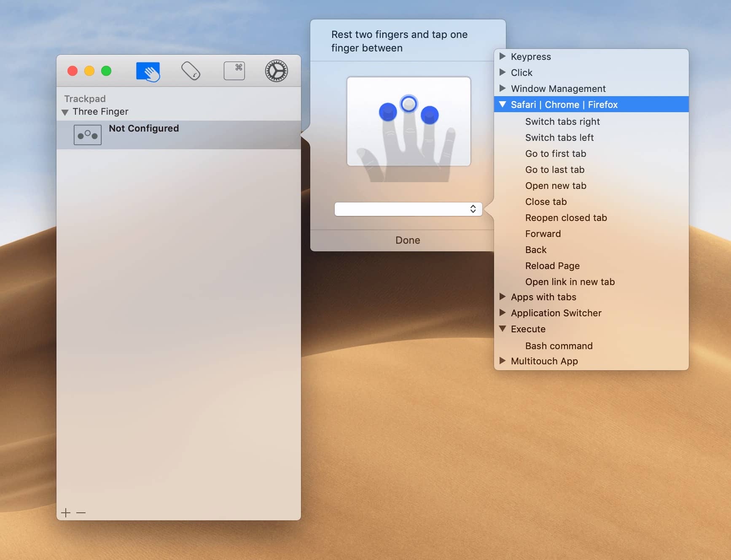The width and height of the screenshot is (731, 560).
Task: Add a new gesture with the plus button
Action: [x=66, y=513]
